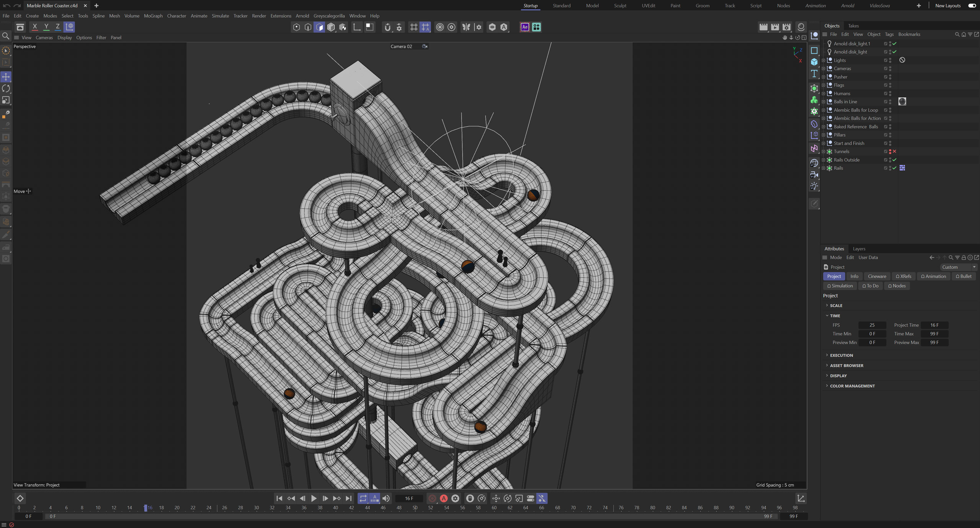This screenshot has width=980, height=528.
Task: Click frame 50 on timeline ruler
Action: point(415,508)
